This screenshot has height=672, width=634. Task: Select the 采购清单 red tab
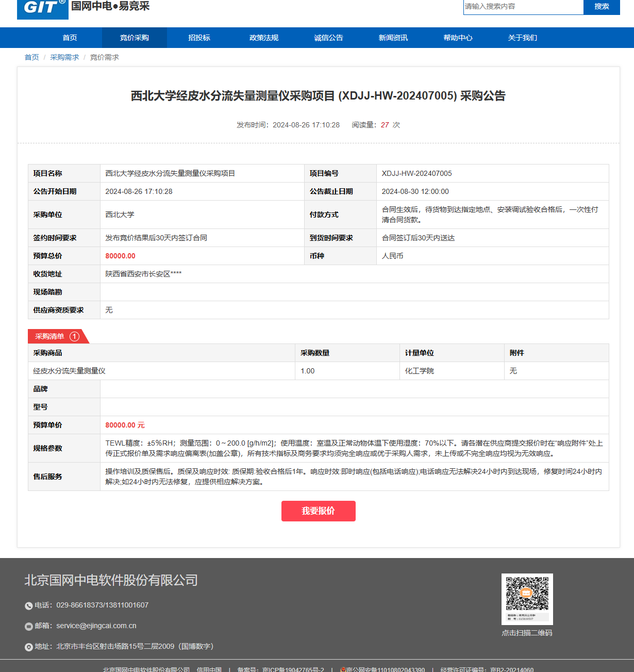point(50,336)
